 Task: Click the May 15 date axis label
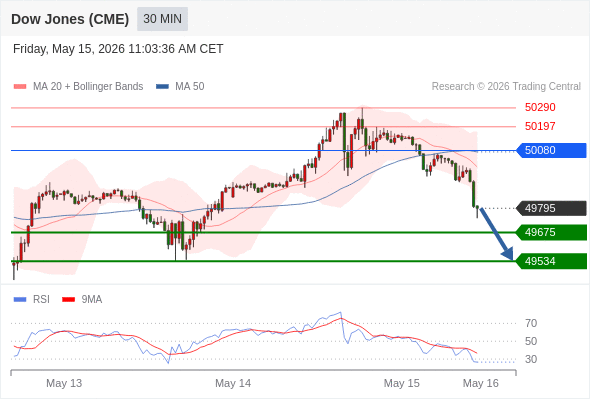coord(401,383)
